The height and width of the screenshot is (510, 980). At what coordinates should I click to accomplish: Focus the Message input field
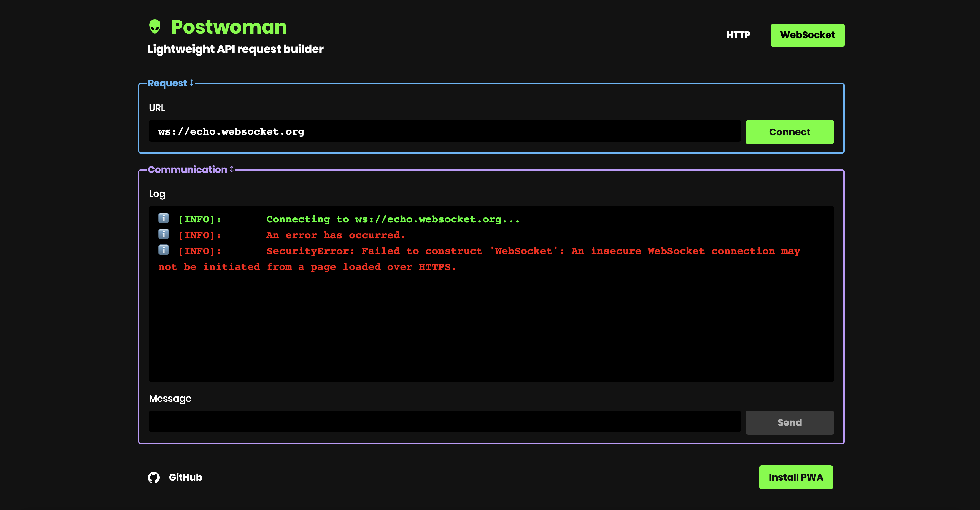coord(444,422)
